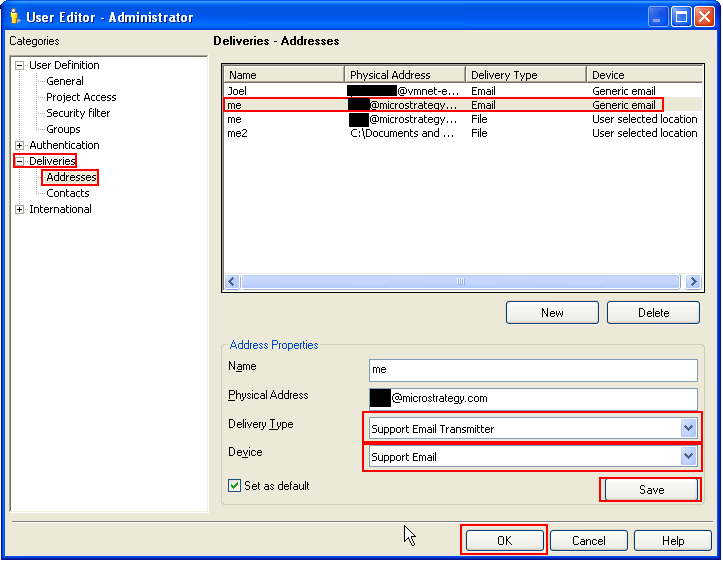
Task: Minimize the User Editor window
Action: [x=658, y=18]
